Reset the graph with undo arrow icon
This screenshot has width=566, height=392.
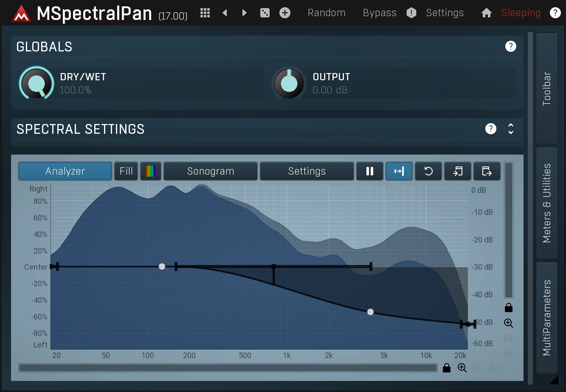(x=428, y=171)
